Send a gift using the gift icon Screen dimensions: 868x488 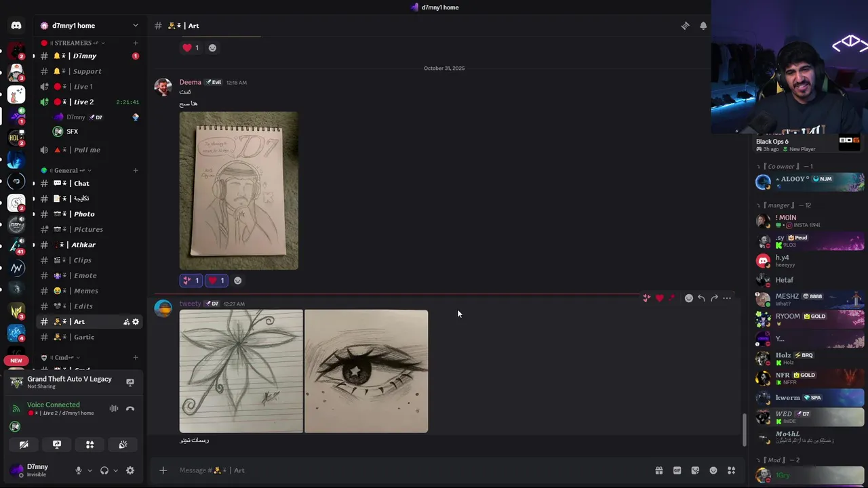(x=658, y=470)
